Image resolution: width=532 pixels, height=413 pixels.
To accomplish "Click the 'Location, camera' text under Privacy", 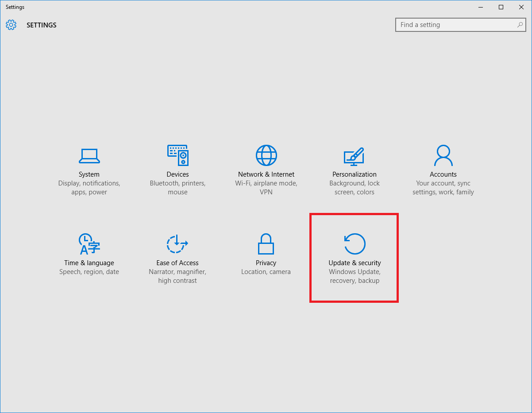I will 266,272.
